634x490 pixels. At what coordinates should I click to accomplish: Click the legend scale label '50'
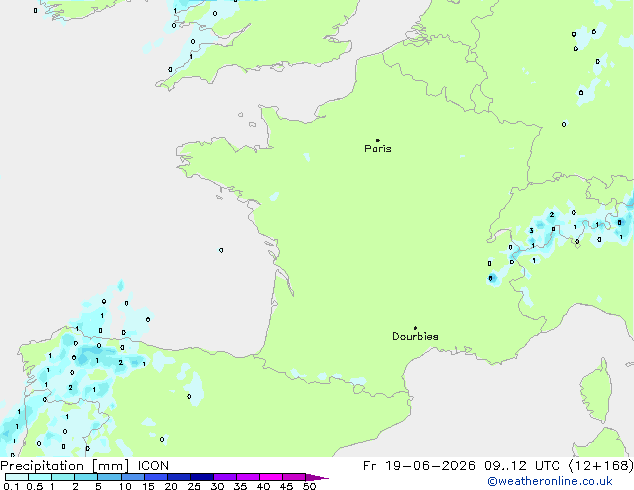(309, 486)
